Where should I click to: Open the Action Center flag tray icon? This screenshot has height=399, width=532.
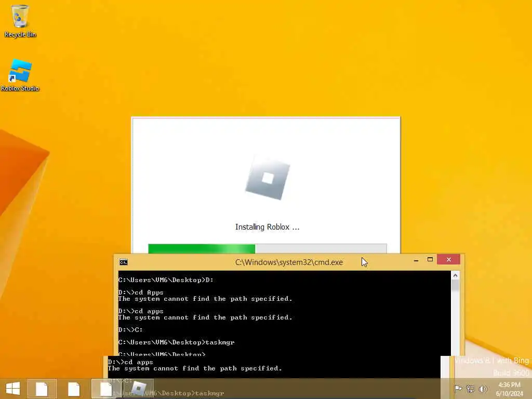(x=458, y=389)
